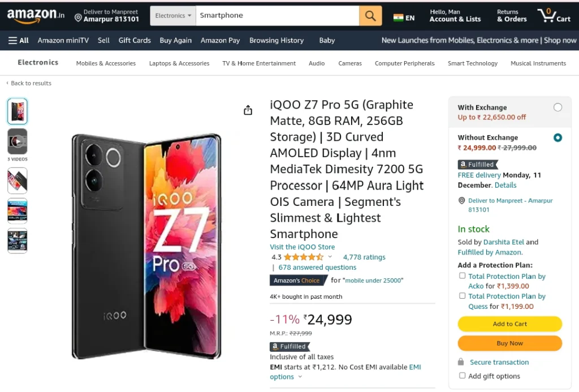Expand the star rating breakdown chevron
579x392 pixels.
point(330,257)
